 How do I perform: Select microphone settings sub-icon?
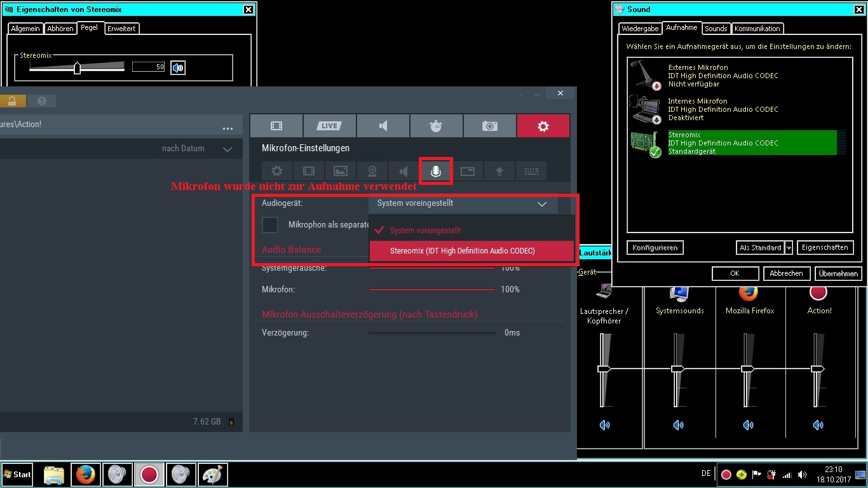click(x=436, y=171)
